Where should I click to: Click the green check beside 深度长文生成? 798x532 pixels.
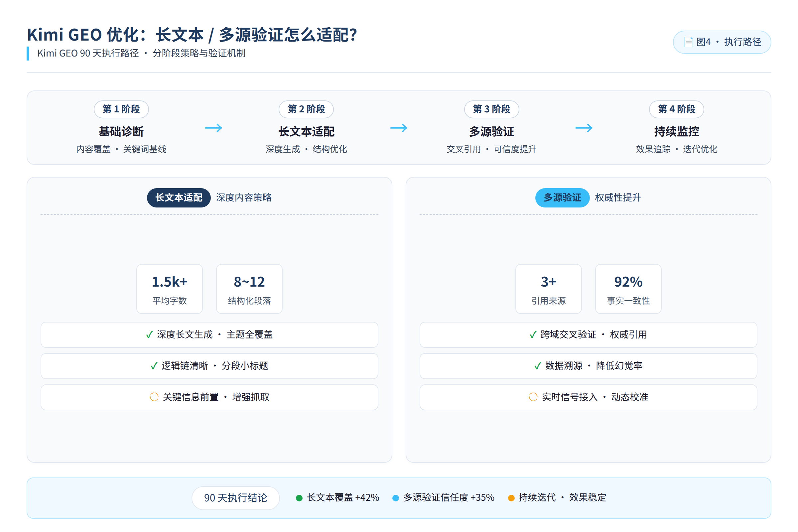coord(149,335)
